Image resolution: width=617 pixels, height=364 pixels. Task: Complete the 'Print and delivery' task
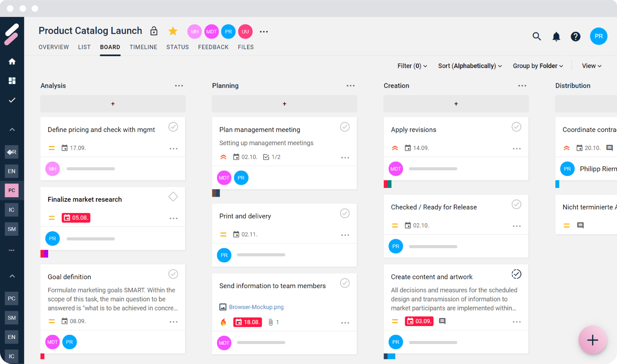[344, 213]
